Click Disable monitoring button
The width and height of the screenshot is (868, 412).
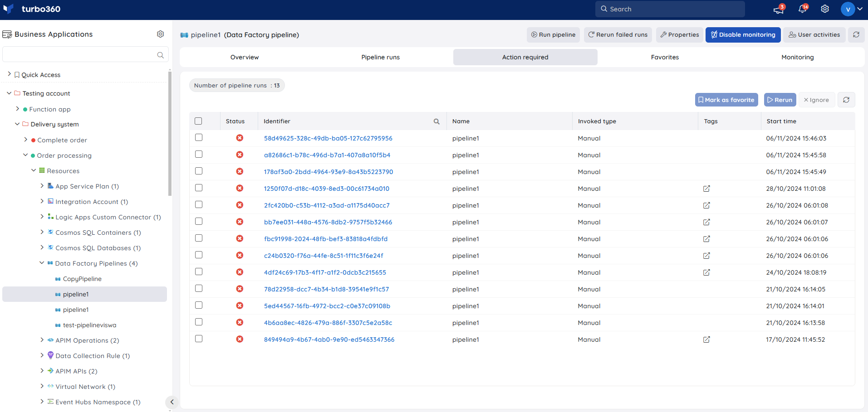tap(743, 34)
